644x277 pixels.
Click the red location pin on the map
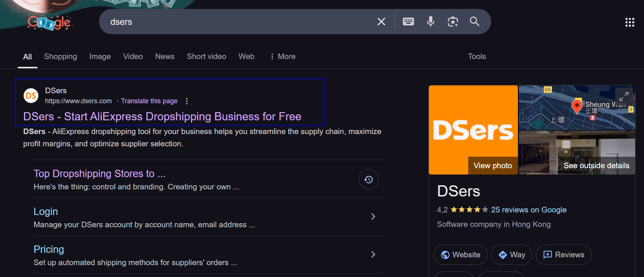click(577, 106)
